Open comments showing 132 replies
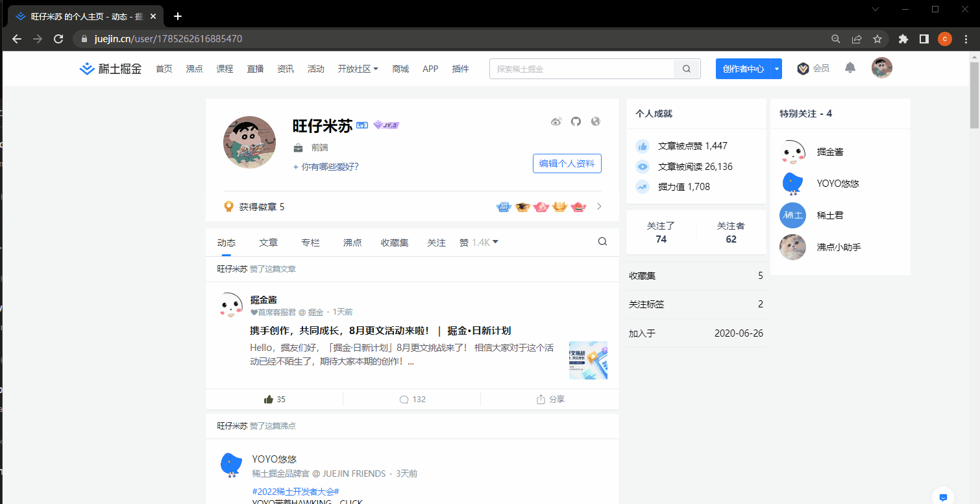The image size is (980, 504). click(412, 399)
